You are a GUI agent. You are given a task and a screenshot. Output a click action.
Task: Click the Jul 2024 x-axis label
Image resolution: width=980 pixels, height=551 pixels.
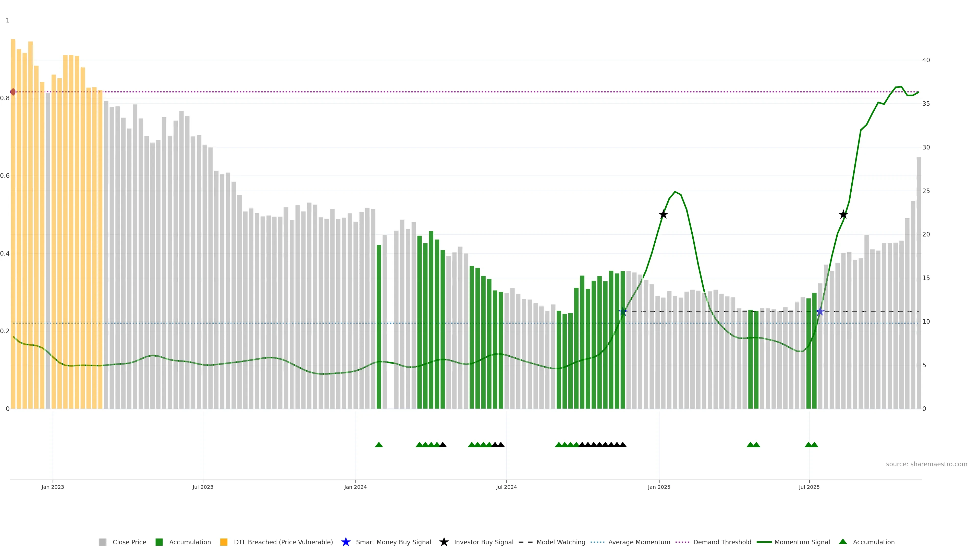[x=506, y=487]
